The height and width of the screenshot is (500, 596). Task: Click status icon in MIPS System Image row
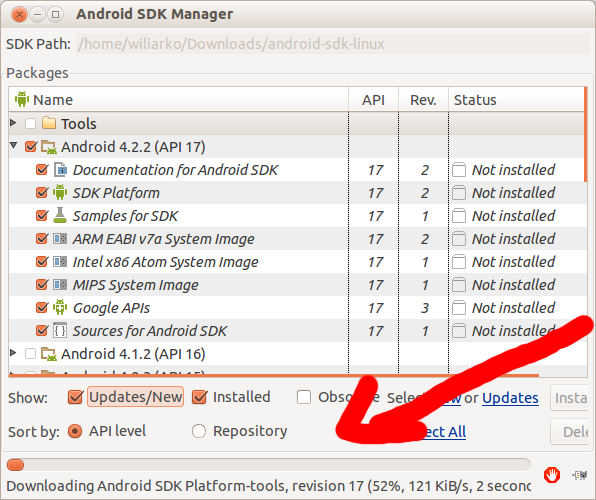pyautogui.click(x=459, y=285)
